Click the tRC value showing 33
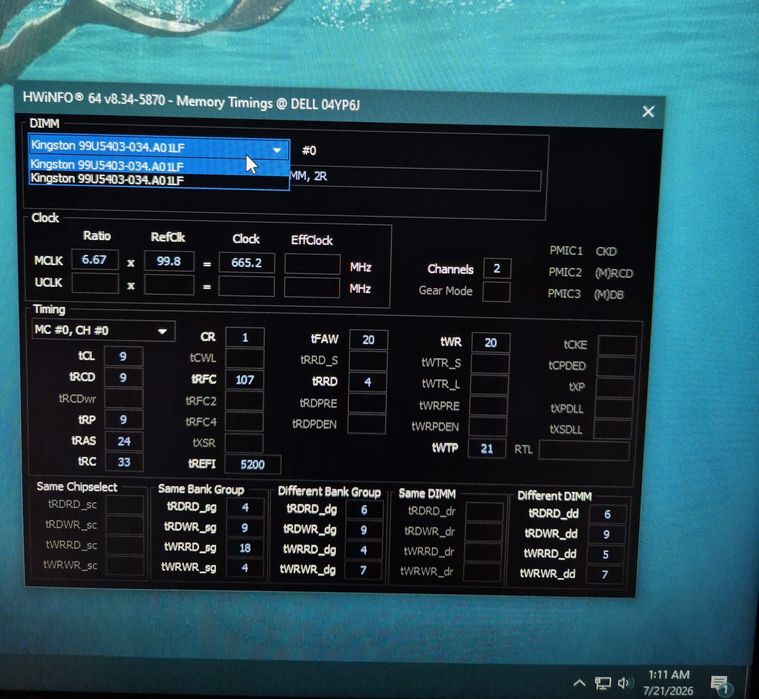 tap(124, 462)
